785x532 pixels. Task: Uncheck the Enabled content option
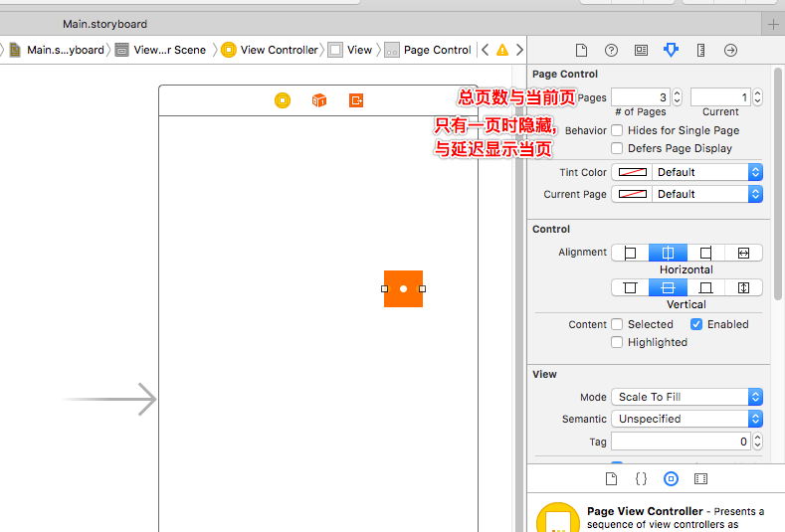(696, 324)
